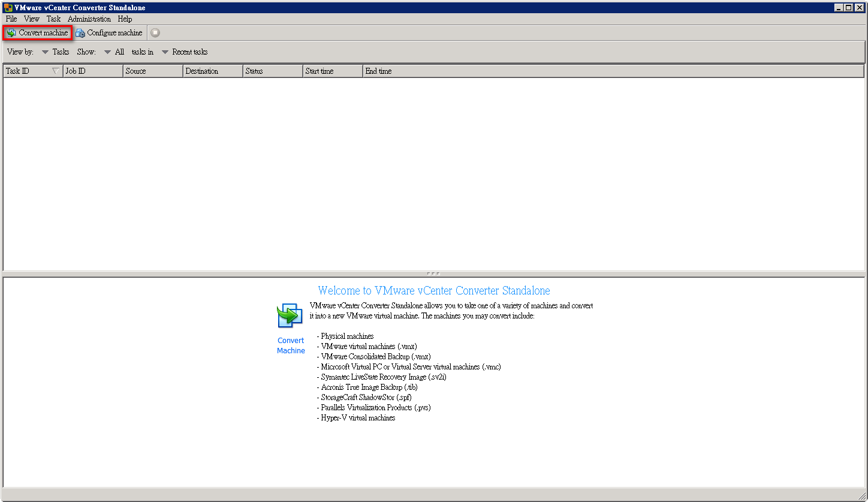The width and height of the screenshot is (868, 502).
Task: Click the 'Hyper-V virtual machines' entry
Action: 358,418
